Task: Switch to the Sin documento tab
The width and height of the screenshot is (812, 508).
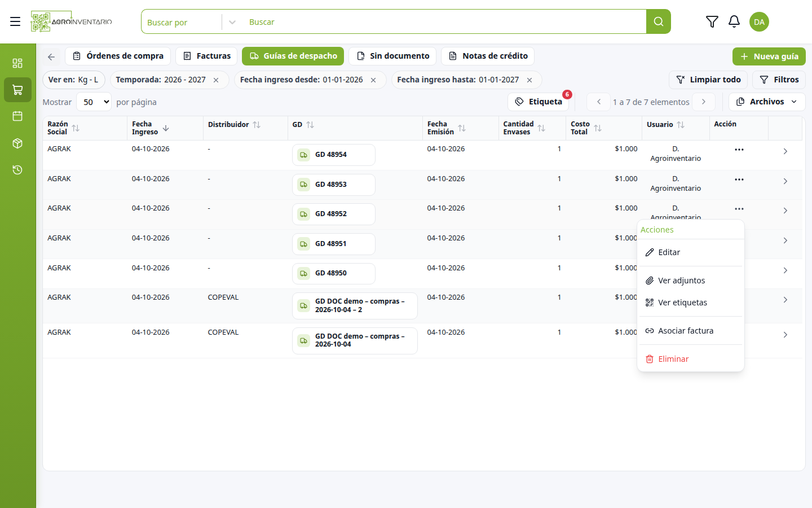Action: [392, 56]
